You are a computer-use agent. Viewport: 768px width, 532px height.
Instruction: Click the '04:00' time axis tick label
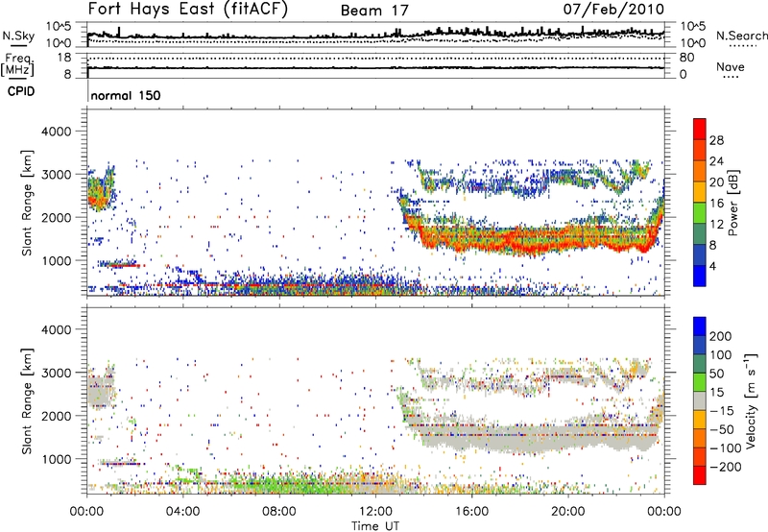(x=182, y=512)
